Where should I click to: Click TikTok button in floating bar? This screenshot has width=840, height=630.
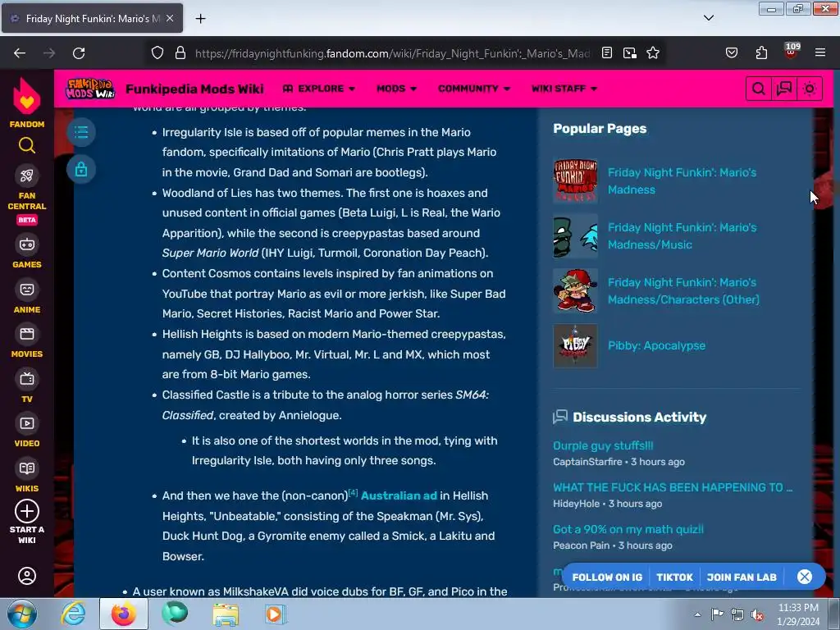click(674, 577)
